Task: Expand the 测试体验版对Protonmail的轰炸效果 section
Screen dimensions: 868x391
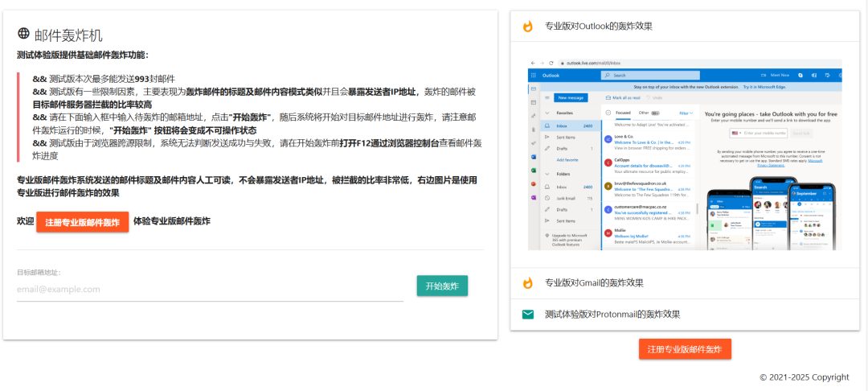Action: click(685, 315)
